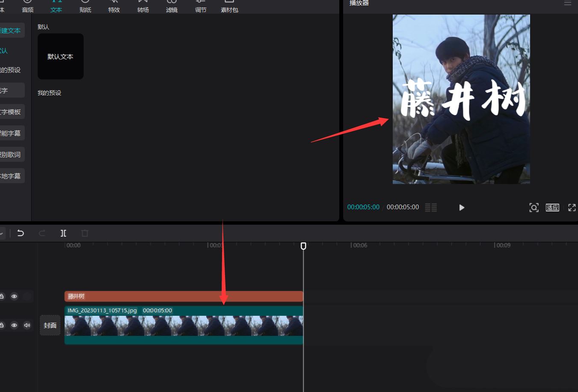Click the 封面 cover button

[x=50, y=325]
